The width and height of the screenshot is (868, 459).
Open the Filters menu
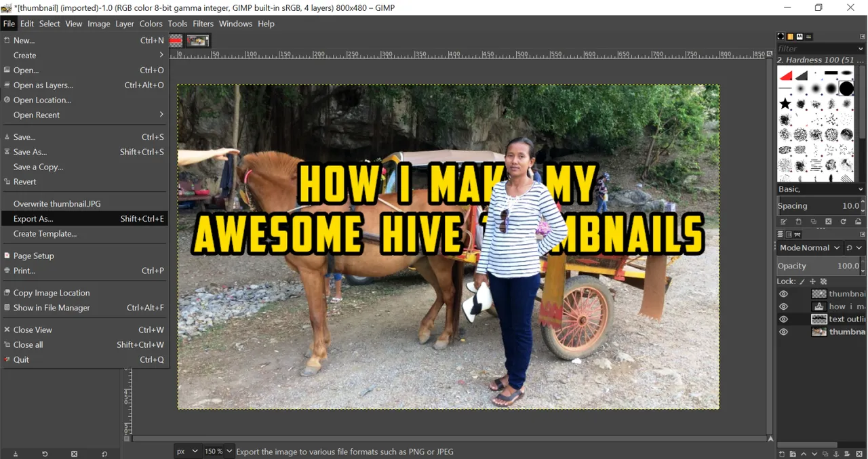[203, 24]
